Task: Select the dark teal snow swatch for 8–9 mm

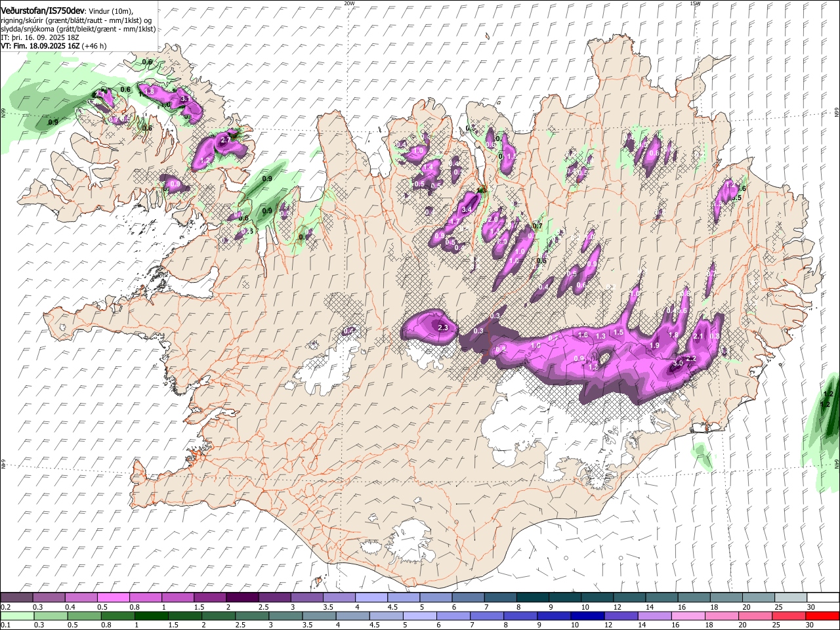Action: [532, 598]
